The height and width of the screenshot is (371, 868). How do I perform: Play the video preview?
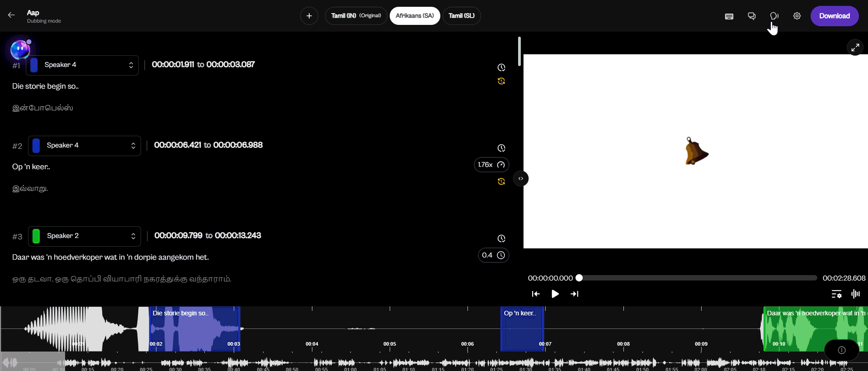(555, 294)
